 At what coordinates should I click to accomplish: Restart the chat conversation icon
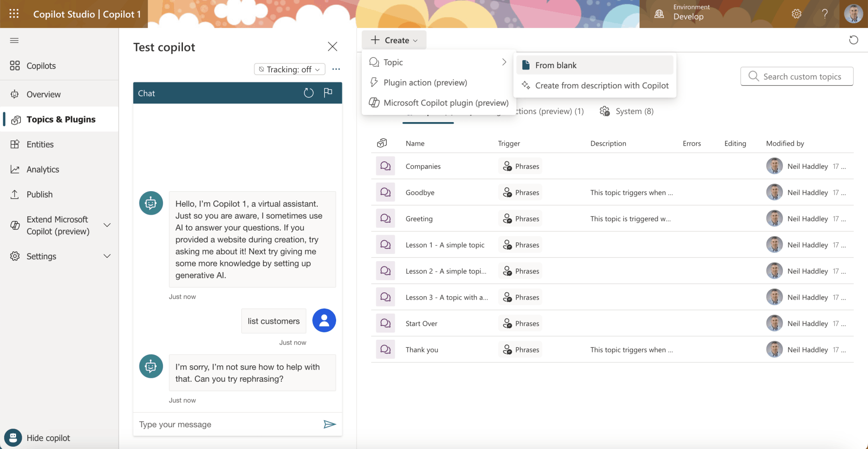click(x=308, y=93)
